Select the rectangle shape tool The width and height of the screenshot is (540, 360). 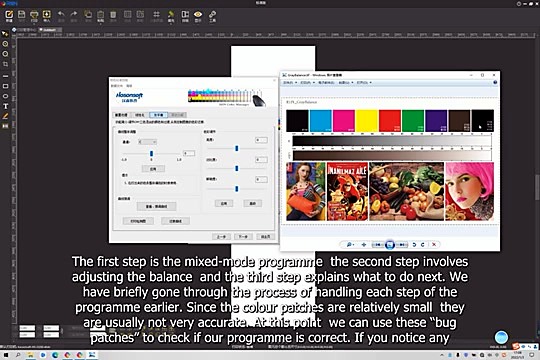point(5,86)
